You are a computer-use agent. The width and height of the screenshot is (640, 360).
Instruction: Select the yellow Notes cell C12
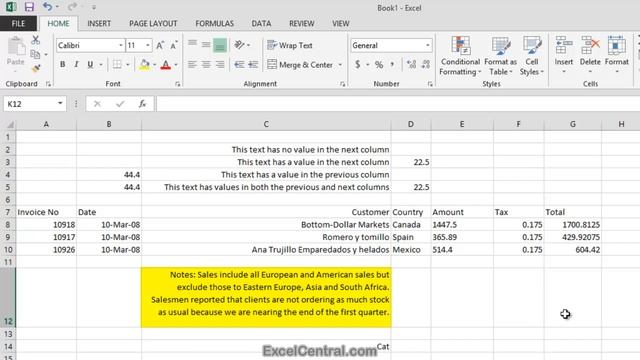coord(266,298)
